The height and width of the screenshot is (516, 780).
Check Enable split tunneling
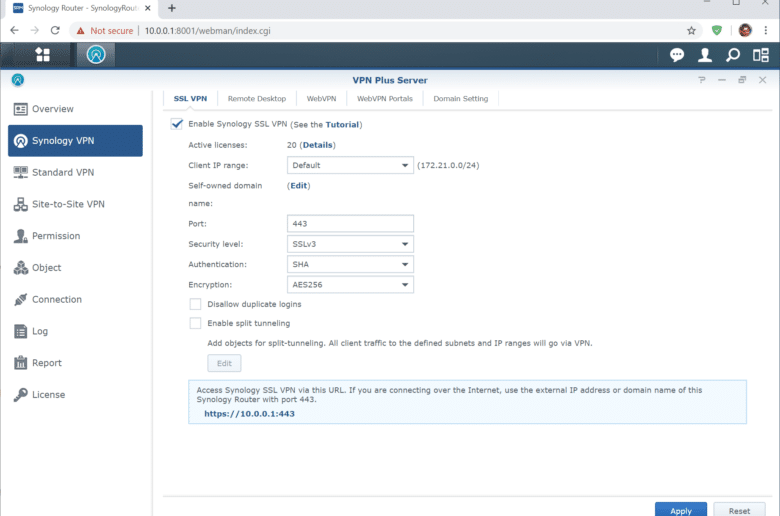click(195, 323)
